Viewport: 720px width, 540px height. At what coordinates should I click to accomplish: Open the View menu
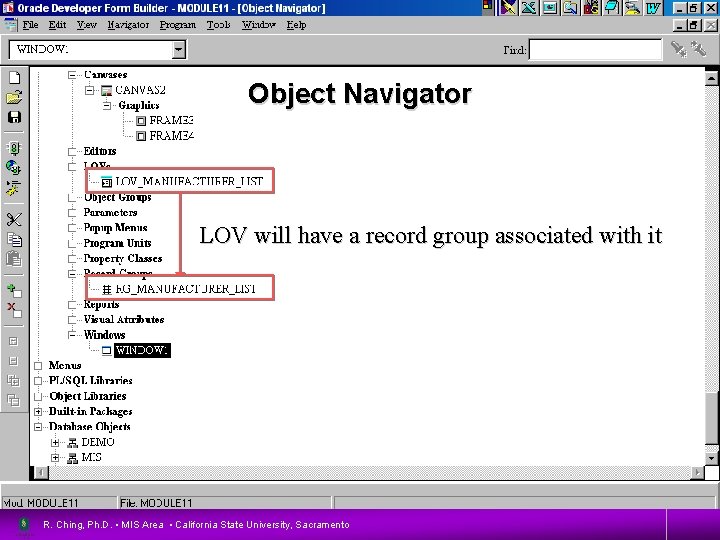coord(87,25)
